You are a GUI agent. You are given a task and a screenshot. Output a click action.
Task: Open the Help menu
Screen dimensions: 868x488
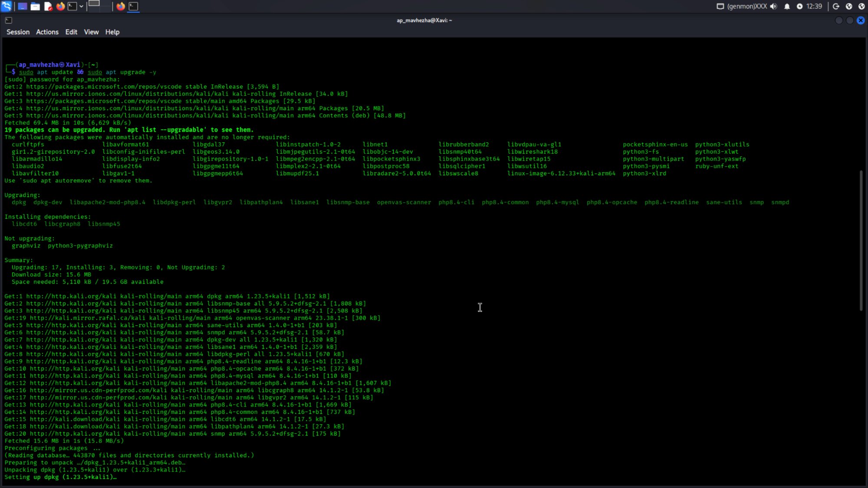(x=112, y=32)
